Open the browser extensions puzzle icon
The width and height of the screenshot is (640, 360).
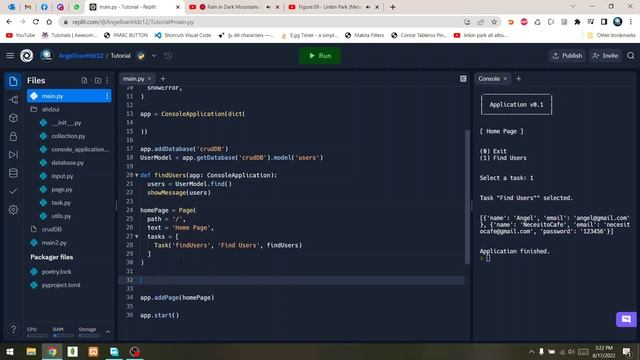point(577,22)
